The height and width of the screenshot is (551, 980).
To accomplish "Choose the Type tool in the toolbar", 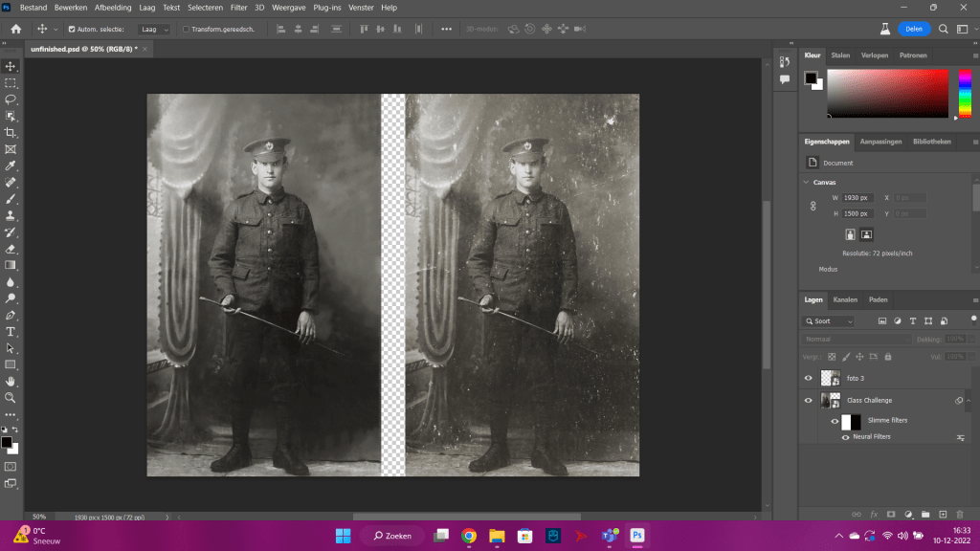I will 11,332.
